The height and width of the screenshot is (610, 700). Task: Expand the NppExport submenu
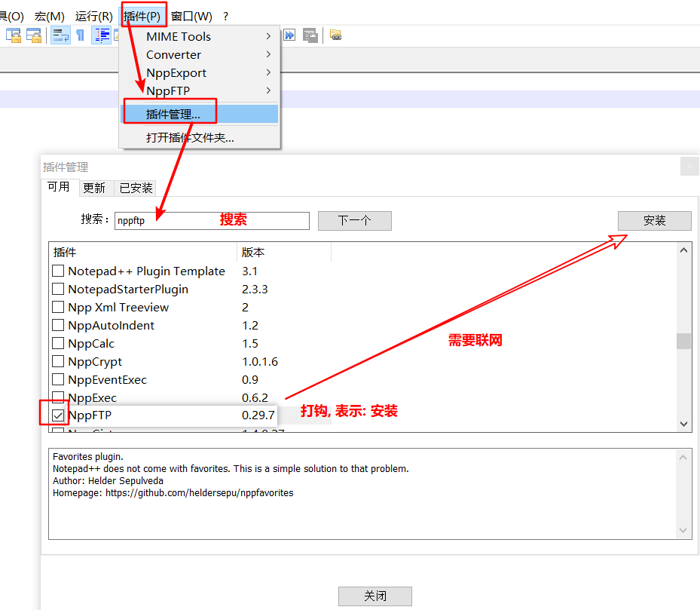[200, 72]
